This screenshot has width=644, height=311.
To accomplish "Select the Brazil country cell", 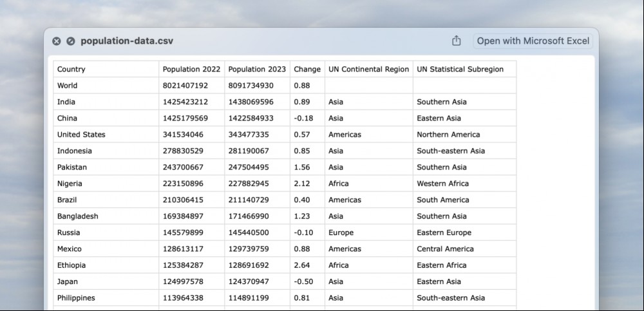I will pyautogui.click(x=106, y=200).
